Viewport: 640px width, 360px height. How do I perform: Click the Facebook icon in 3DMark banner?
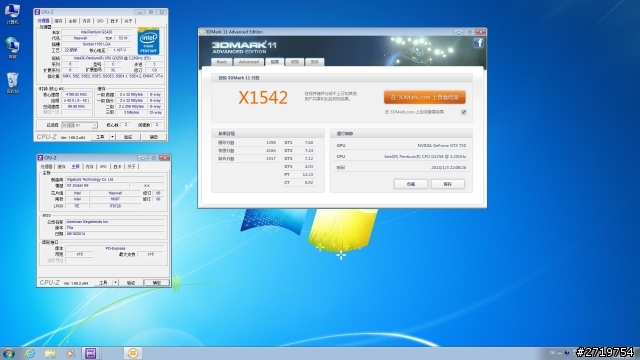478,43
